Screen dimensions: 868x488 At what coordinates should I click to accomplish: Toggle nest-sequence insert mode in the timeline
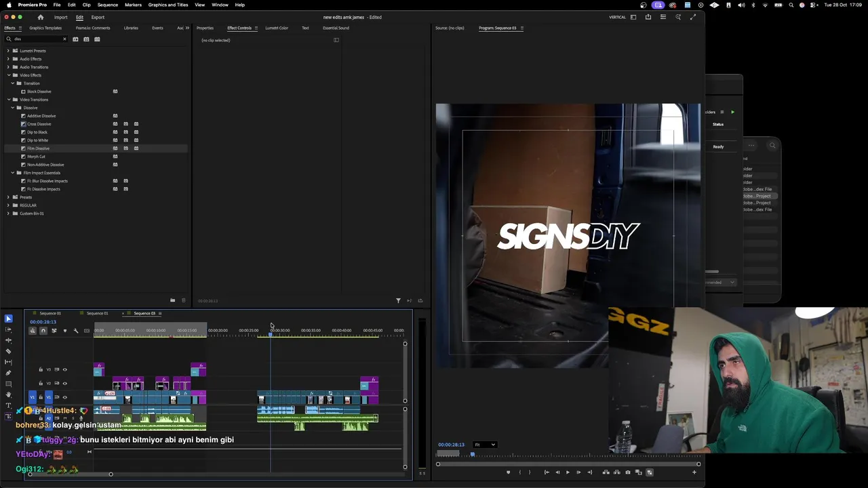tap(33, 331)
